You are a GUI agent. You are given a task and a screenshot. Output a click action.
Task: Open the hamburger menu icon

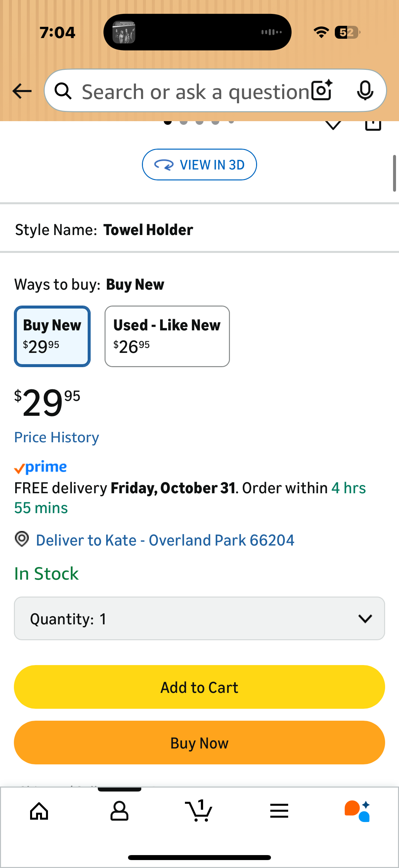[x=279, y=811]
